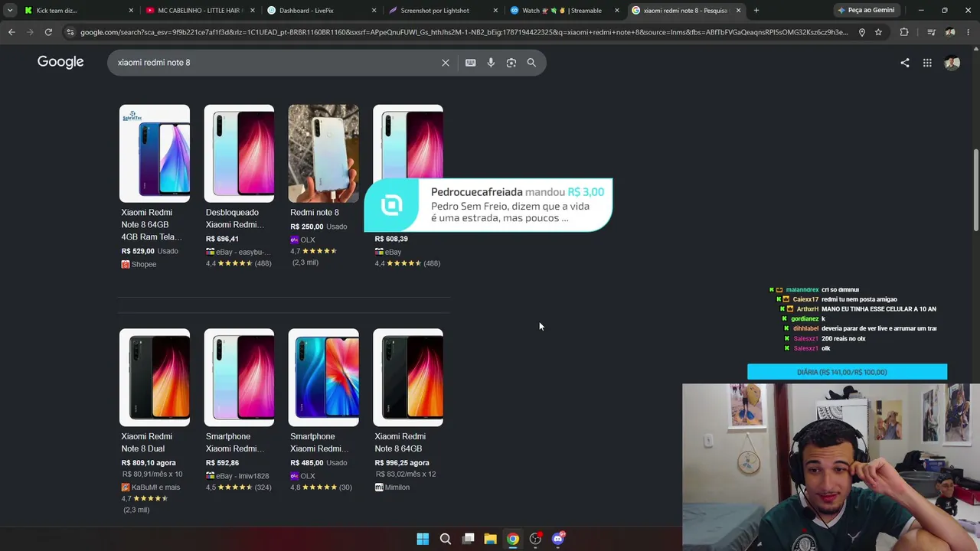Open a new browser tab
980x551 pixels.
point(756,11)
